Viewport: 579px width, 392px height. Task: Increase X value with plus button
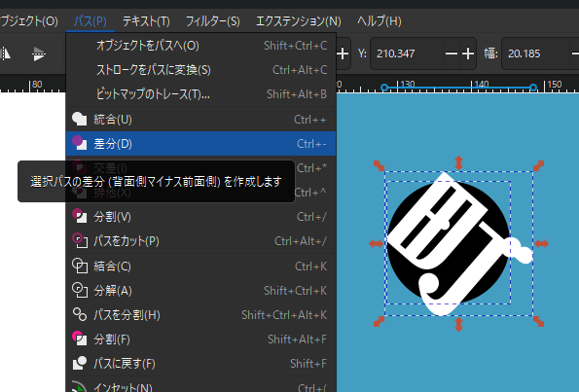click(343, 53)
